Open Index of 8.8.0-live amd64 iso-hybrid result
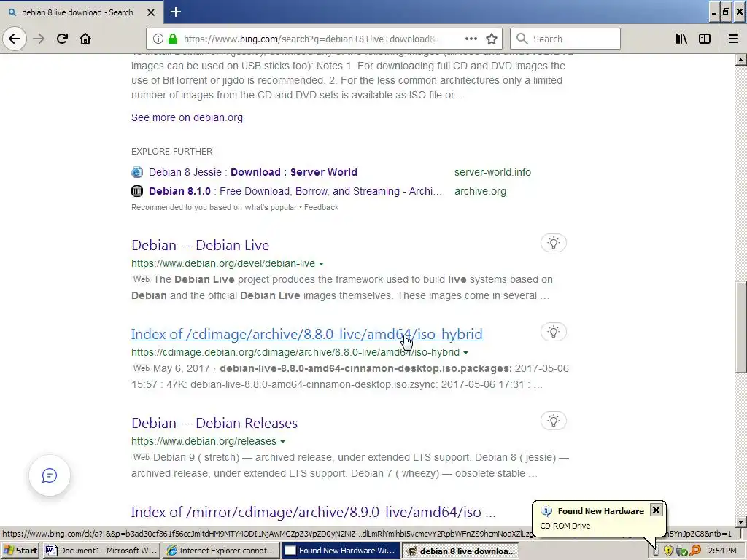Viewport: 747px width, 560px height. point(307,334)
